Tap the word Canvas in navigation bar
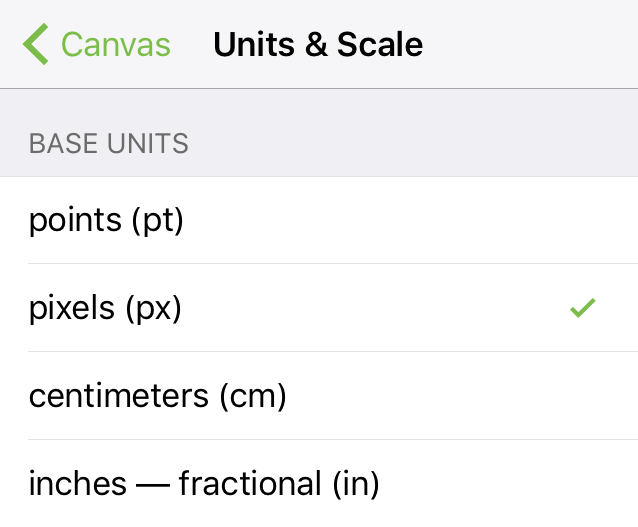 pyautogui.click(x=115, y=45)
